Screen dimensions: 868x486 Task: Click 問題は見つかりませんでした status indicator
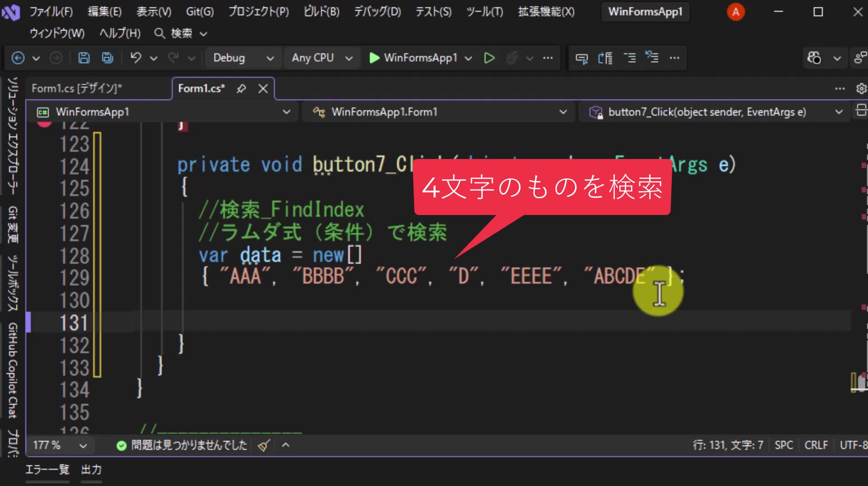point(182,445)
